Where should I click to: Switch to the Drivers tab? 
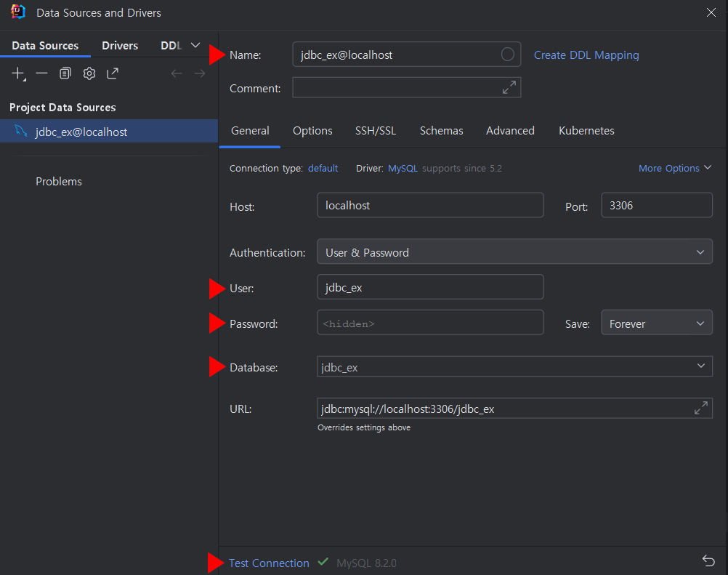point(120,46)
